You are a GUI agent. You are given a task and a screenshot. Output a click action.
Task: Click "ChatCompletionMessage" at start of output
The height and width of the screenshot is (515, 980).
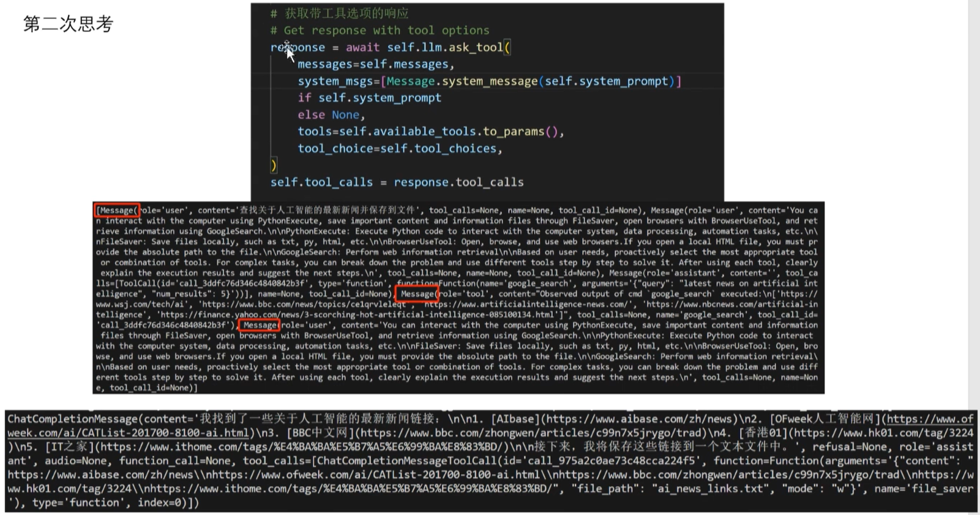click(x=72, y=419)
